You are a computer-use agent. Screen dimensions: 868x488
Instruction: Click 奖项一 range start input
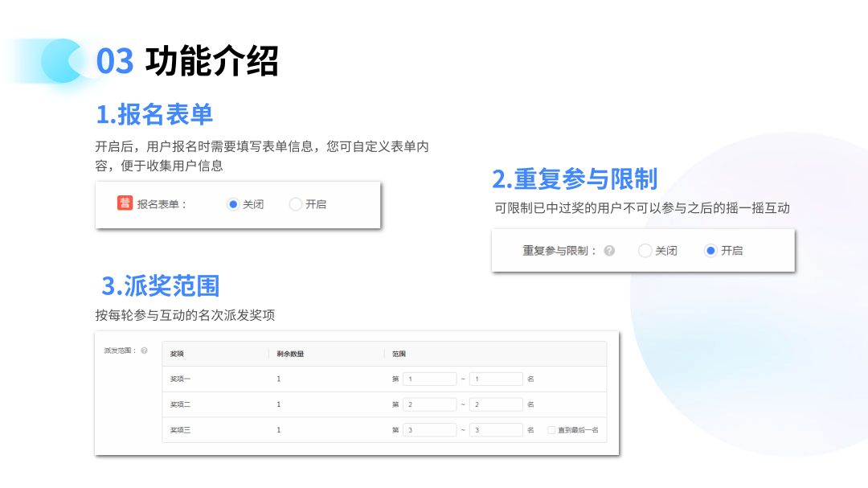pyautogui.click(x=429, y=379)
